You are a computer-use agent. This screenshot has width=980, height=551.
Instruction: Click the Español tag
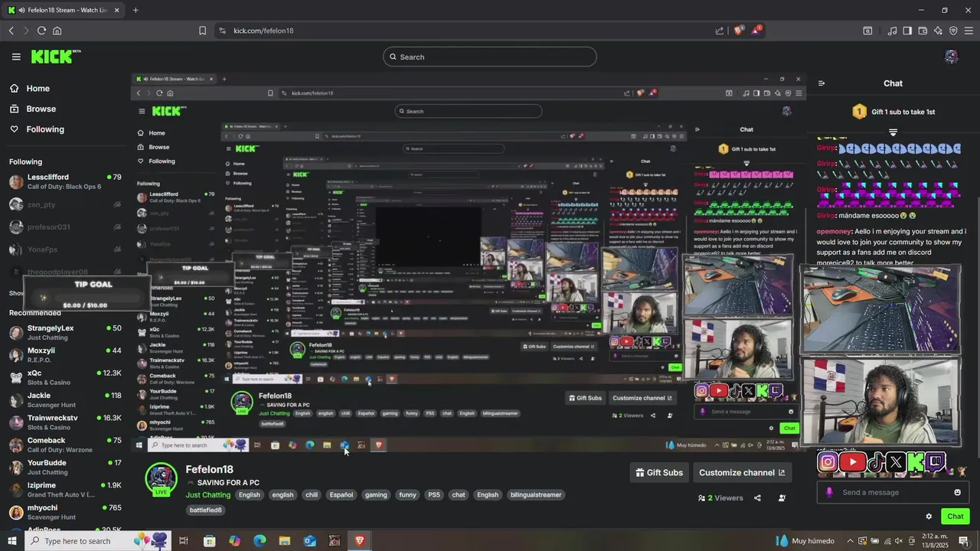click(341, 494)
